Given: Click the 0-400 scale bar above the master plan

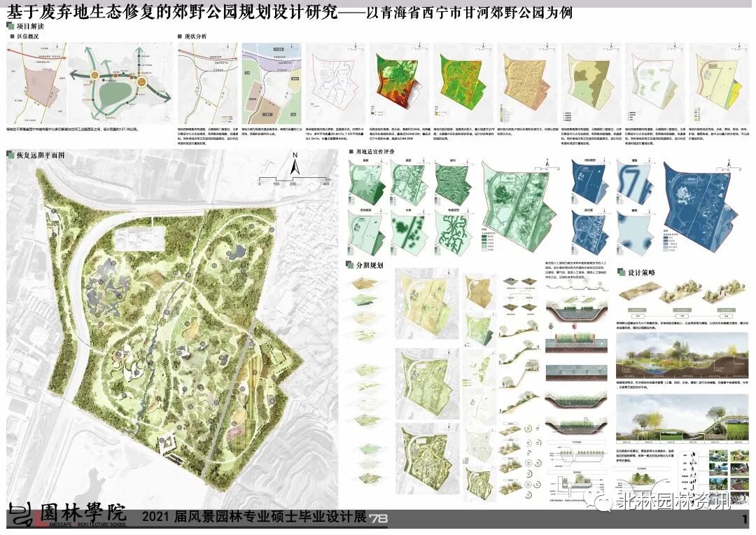Looking at the screenshot, I should pos(294,181).
